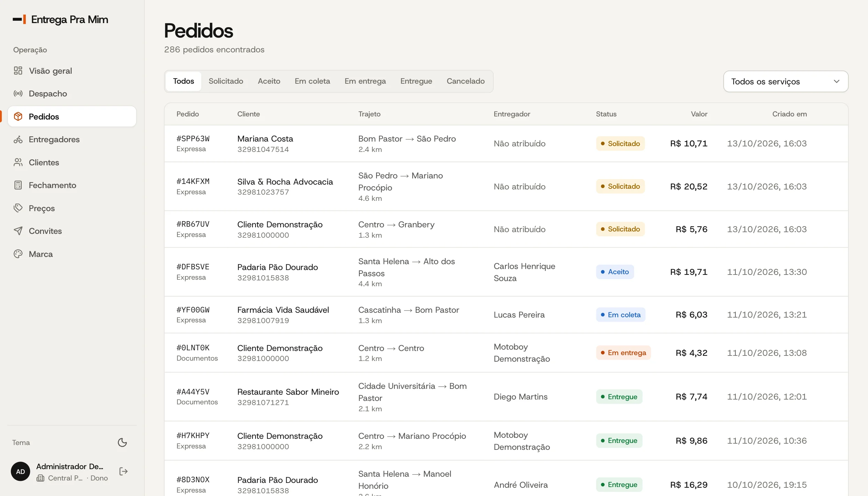868x496 pixels.
Task: Click the Marca palette icon
Action: coord(18,254)
